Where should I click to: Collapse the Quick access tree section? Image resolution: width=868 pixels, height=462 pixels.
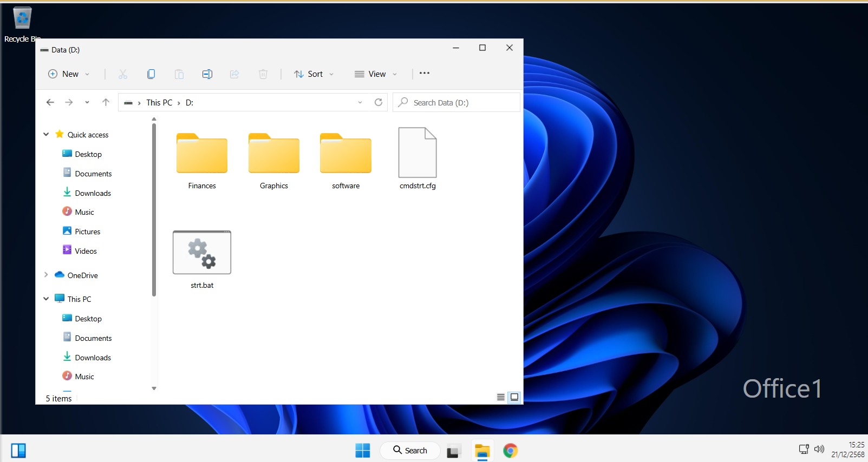click(46, 135)
